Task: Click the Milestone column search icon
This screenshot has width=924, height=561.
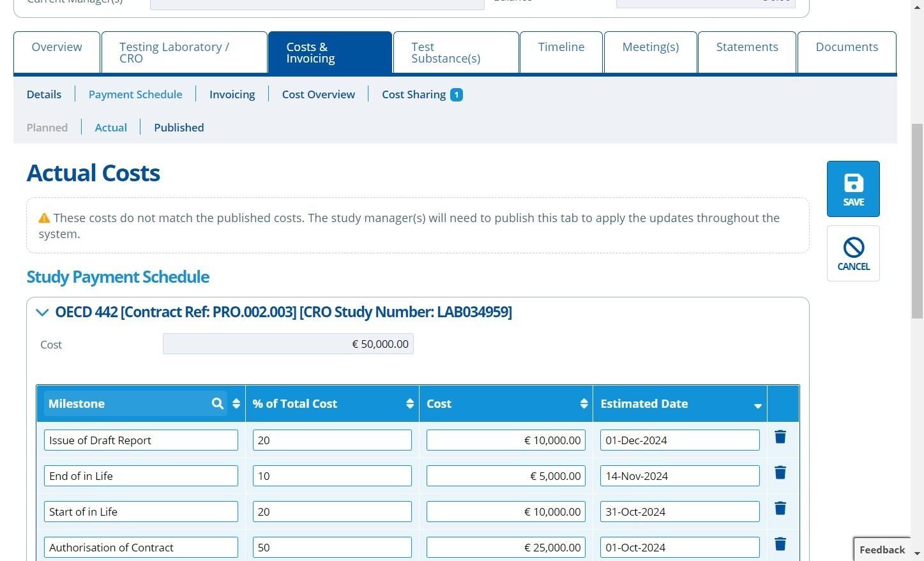Action: pos(217,403)
